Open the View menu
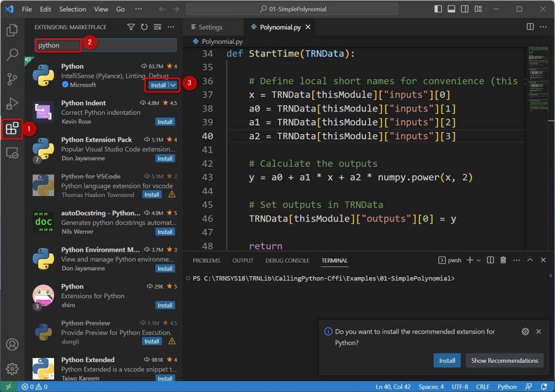555x392 pixels. click(x=101, y=9)
